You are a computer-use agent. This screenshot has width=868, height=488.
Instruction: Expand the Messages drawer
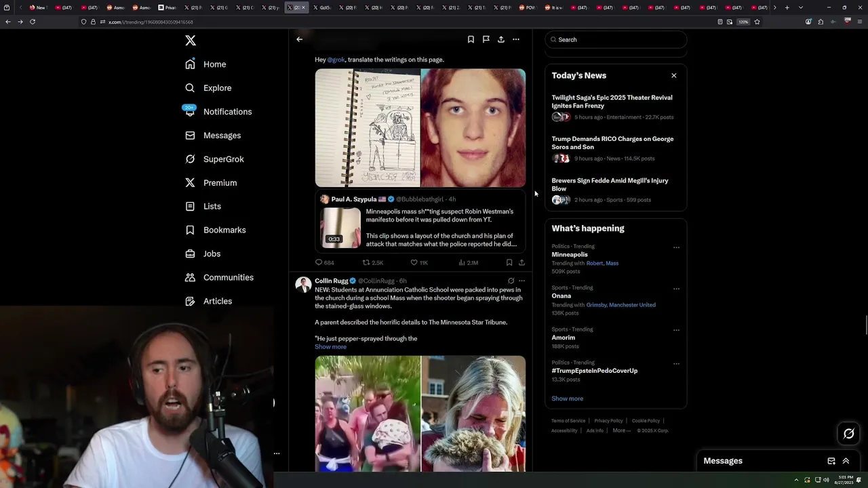point(846,461)
